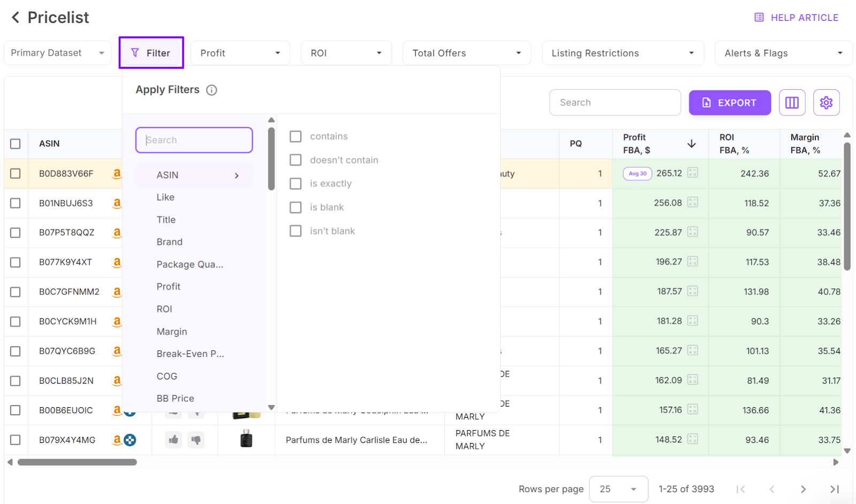Go to the next page arrow
The height and width of the screenshot is (504, 856).
click(803, 489)
